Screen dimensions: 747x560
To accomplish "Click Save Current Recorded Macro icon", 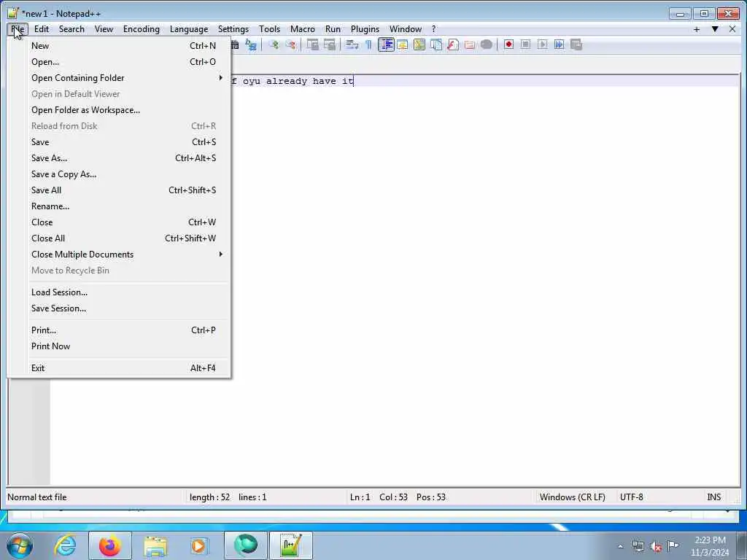I will 576,44.
